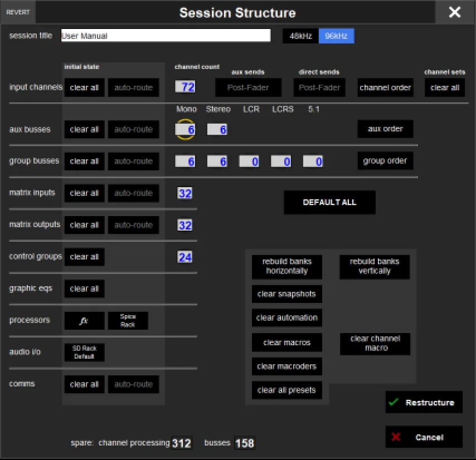Clear all matrix inputs
This screenshot has width=476, height=460.
coord(84,193)
